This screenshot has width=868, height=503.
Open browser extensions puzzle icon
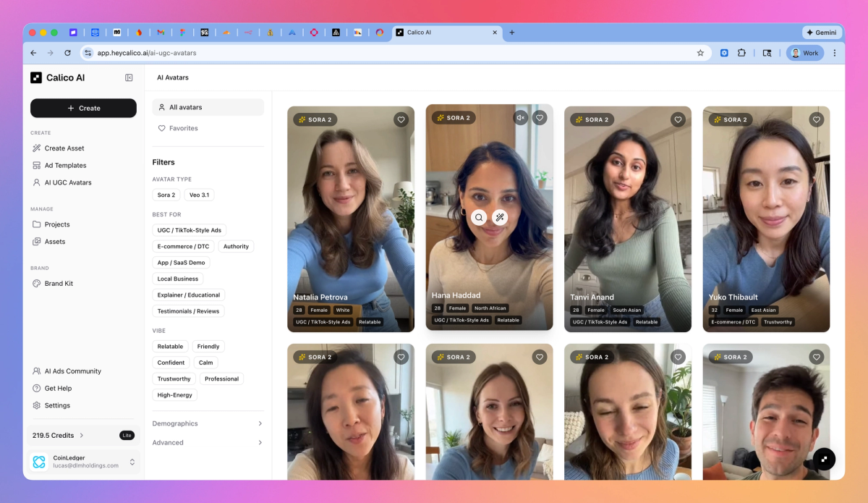742,53
